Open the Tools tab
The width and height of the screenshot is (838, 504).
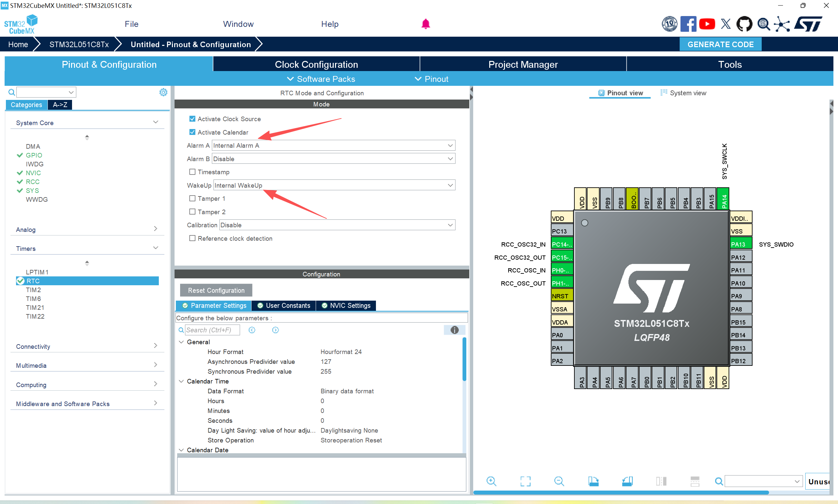729,64
